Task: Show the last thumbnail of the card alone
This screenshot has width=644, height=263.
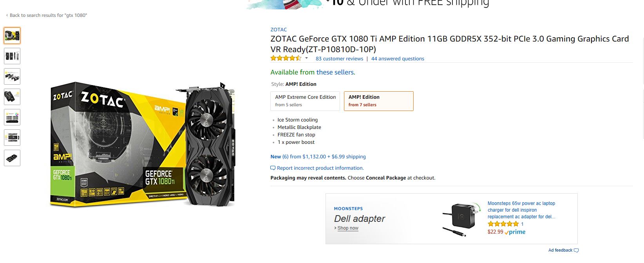Action: pos(12,158)
